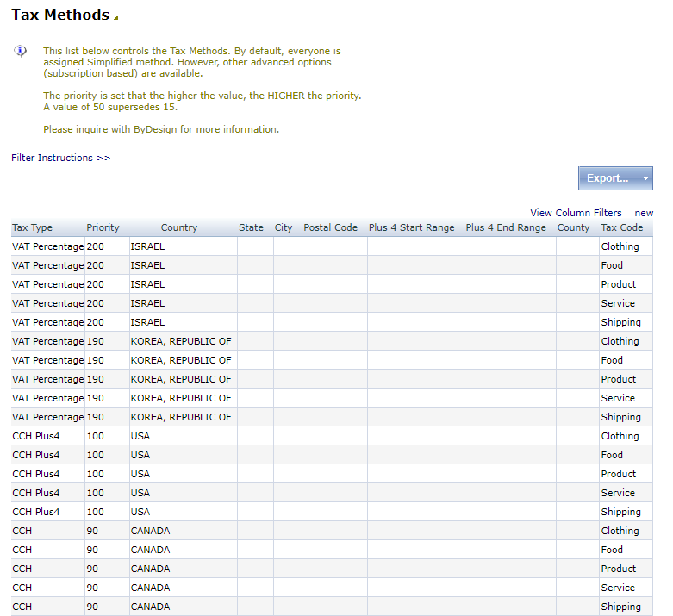Expand Filter Instructions >>
The width and height of the screenshot is (673, 616).
(61, 158)
